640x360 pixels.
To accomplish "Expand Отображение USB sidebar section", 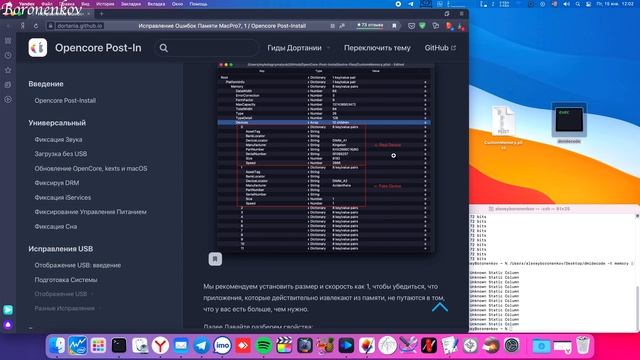I will [x=64, y=294].
